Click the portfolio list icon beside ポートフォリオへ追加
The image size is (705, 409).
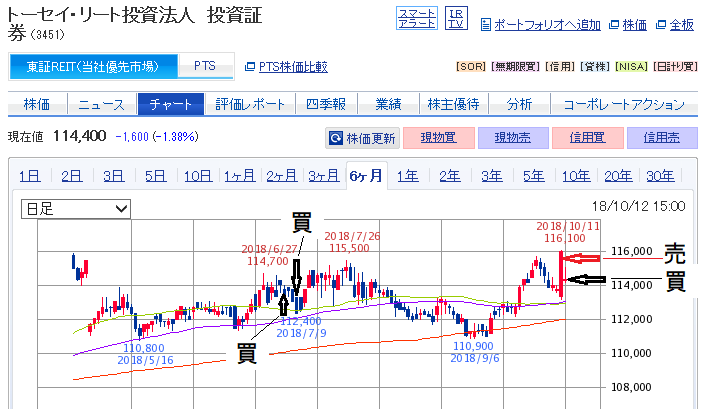(486, 25)
